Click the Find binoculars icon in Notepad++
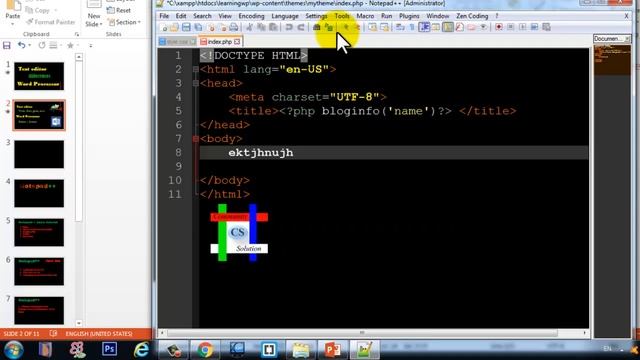Screen dimensions: 640x360 tap(317, 27)
